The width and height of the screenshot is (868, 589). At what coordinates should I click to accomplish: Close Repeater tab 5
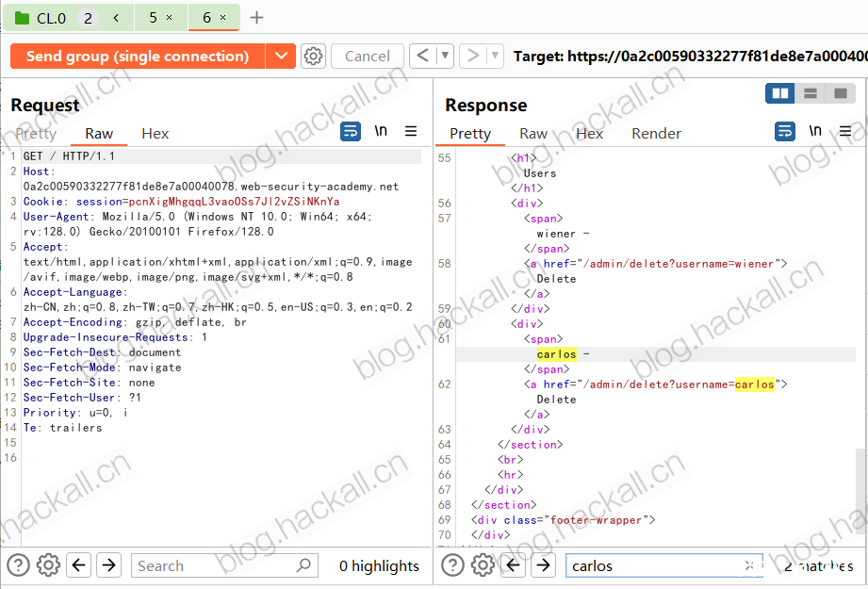(170, 18)
